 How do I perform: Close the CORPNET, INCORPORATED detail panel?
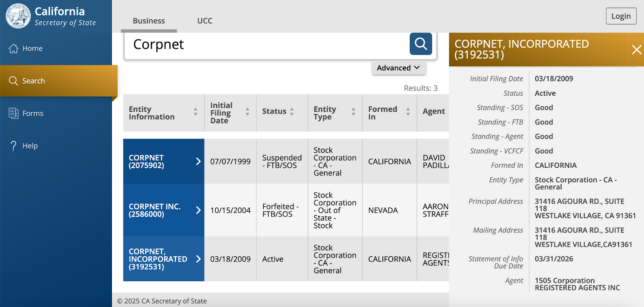point(636,49)
